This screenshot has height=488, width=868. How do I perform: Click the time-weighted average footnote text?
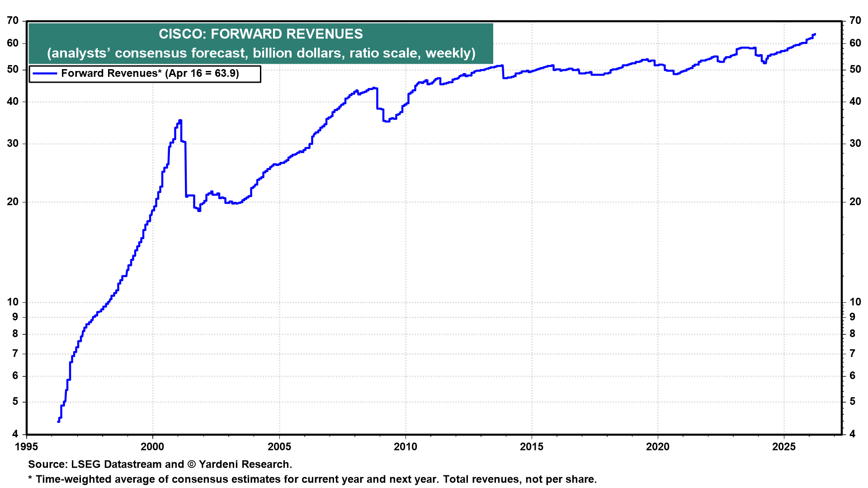coord(312,479)
